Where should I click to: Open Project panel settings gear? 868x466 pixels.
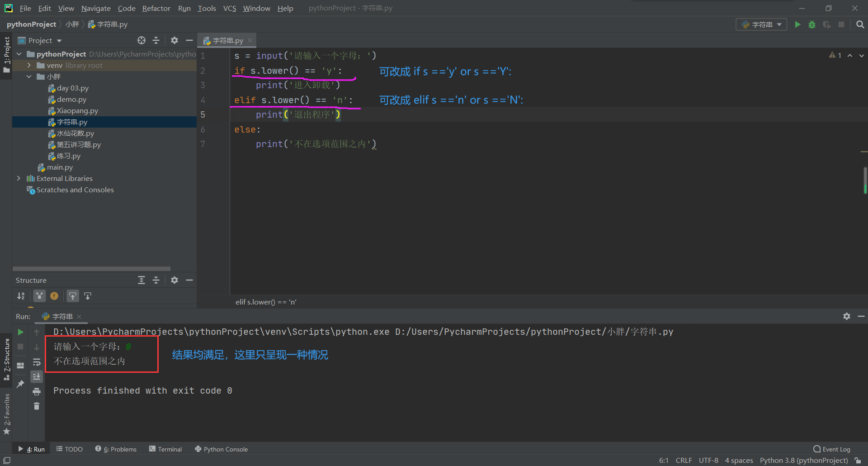point(175,40)
